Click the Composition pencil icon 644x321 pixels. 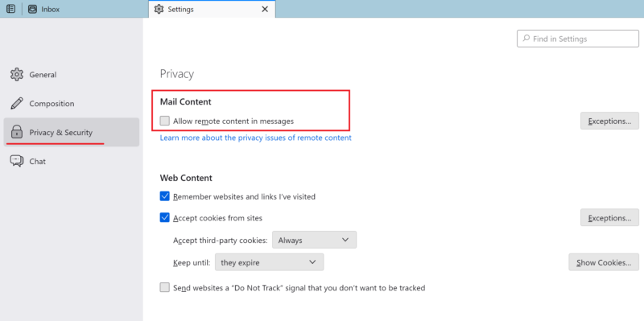(x=17, y=104)
